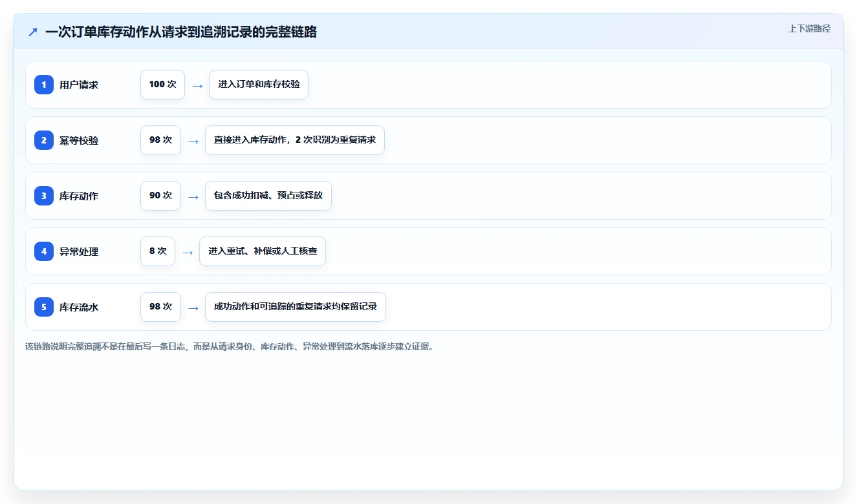The width and height of the screenshot is (857, 504).
Task: Click the 包含成功扣减、预占或释放 box
Action: pyautogui.click(x=268, y=196)
